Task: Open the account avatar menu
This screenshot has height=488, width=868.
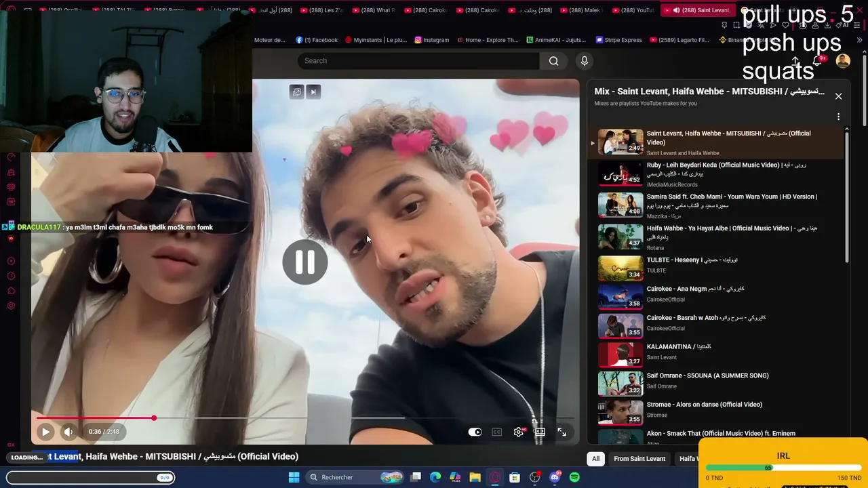Action: (843, 61)
